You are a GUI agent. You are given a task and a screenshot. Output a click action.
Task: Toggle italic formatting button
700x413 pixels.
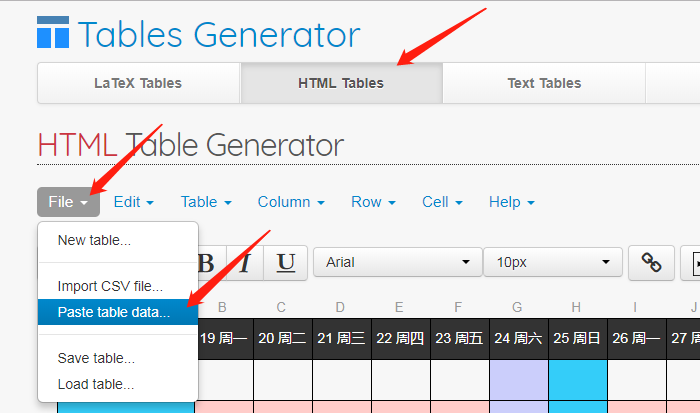pyautogui.click(x=245, y=263)
